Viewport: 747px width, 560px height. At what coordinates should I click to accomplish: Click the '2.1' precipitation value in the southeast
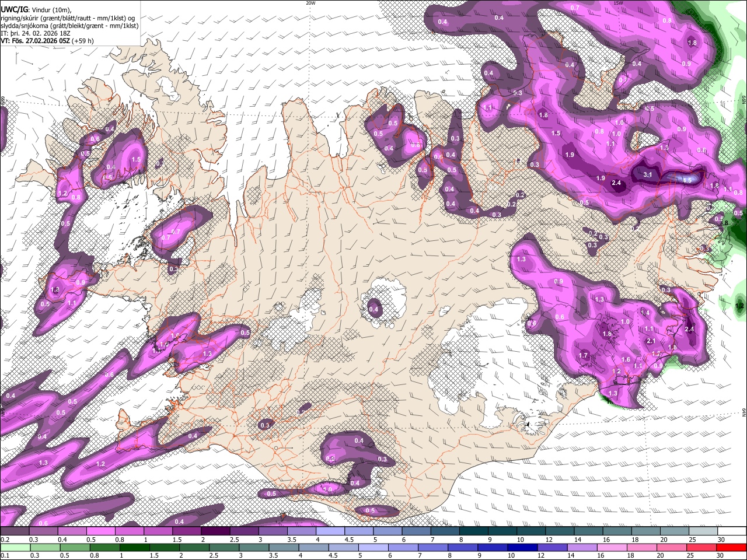pyautogui.click(x=652, y=341)
